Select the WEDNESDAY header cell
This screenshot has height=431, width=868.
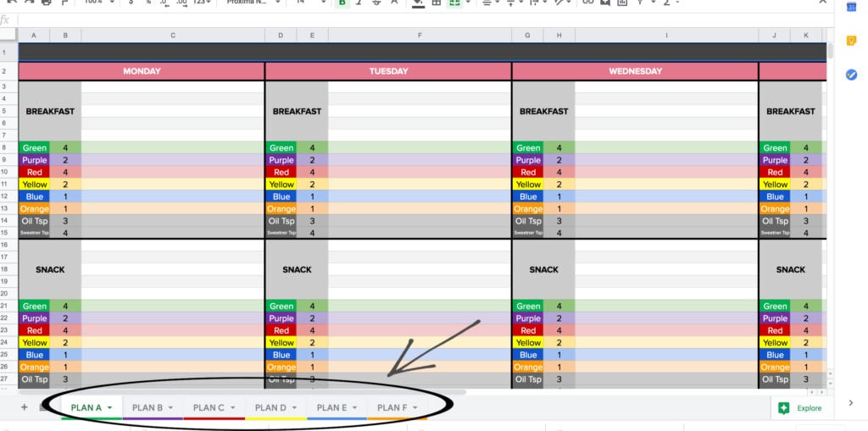[636, 71]
